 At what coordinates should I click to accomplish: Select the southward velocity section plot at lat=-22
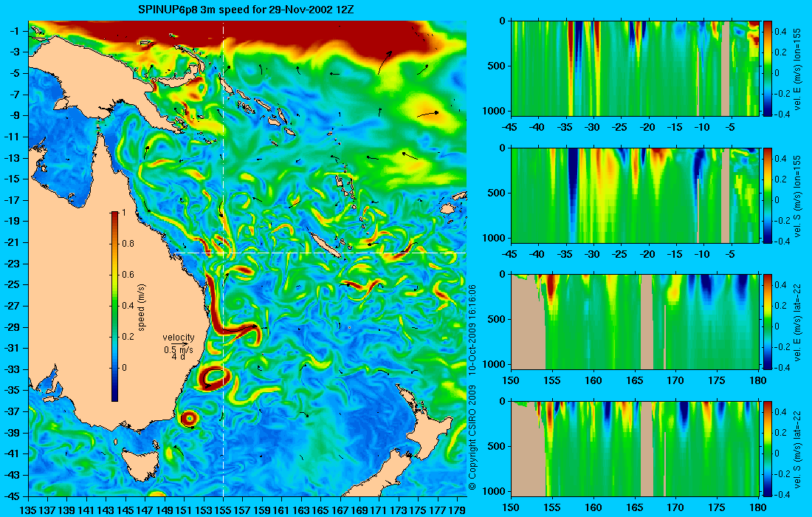[635, 448]
